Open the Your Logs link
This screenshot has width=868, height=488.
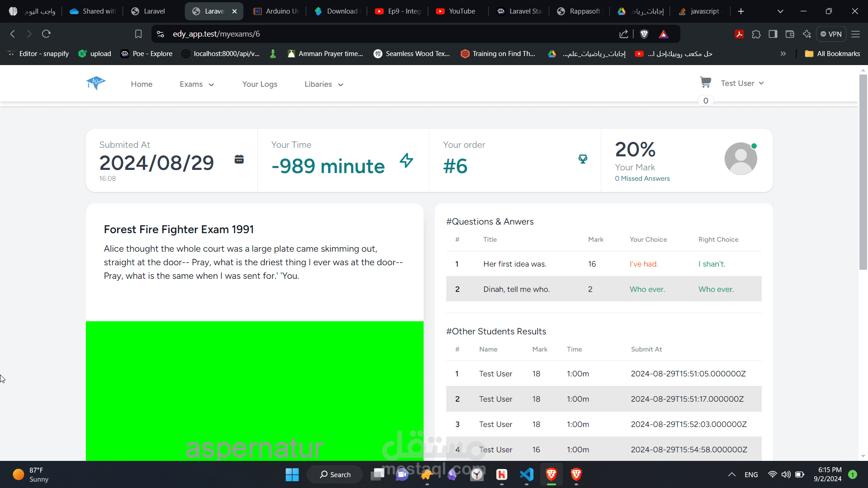(259, 84)
